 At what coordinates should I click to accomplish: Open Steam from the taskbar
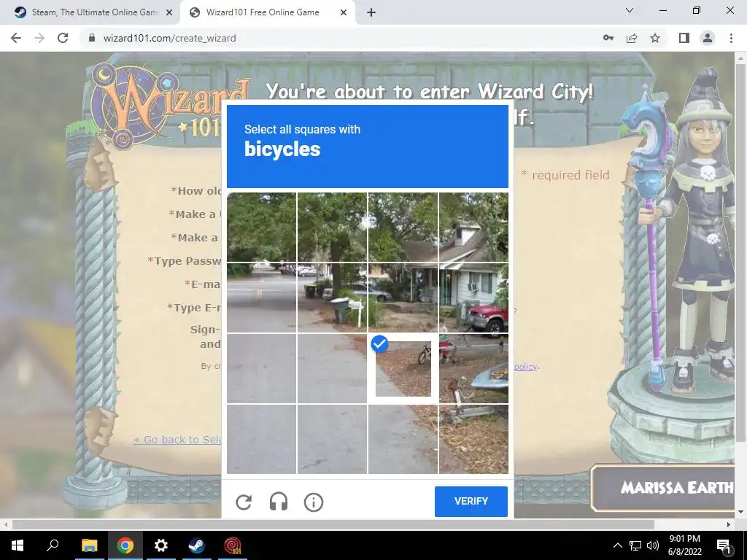pyautogui.click(x=196, y=545)
